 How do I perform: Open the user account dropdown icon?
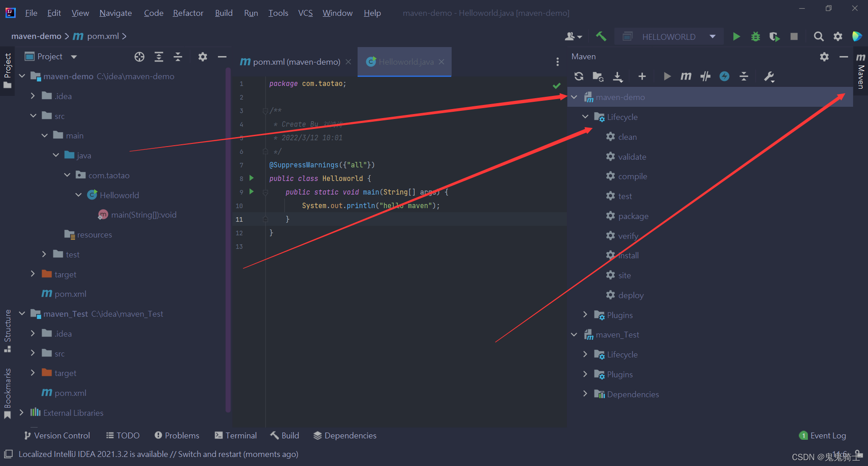pyautogui.click(x=573, y=36)
